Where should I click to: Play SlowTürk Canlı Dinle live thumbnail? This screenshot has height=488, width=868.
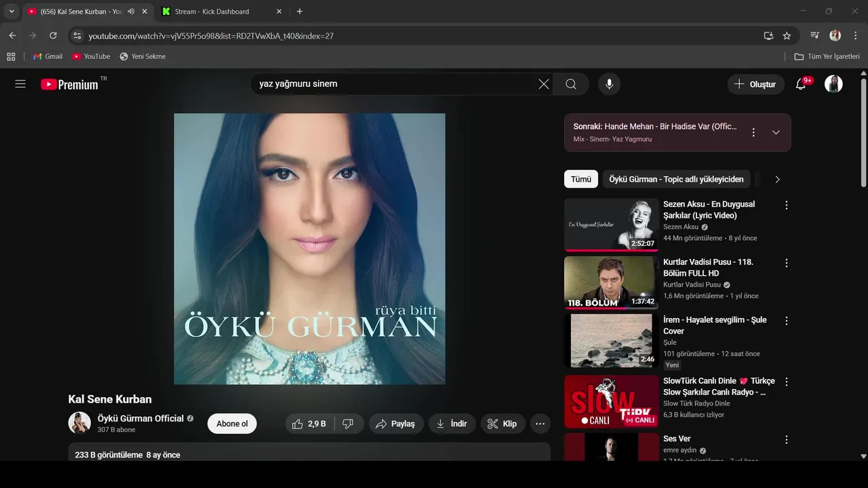click(x=611, y=401)
